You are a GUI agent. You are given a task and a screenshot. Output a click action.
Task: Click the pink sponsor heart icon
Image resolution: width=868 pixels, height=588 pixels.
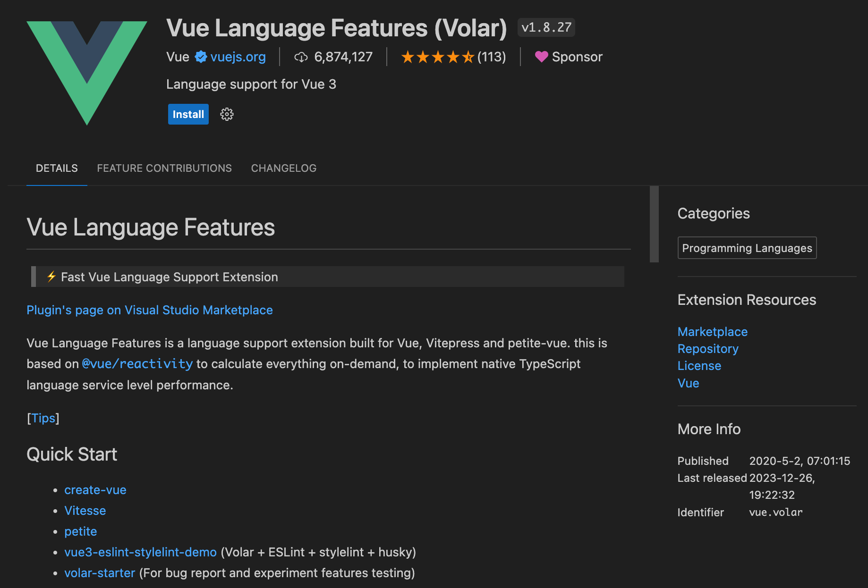[541, 57]
